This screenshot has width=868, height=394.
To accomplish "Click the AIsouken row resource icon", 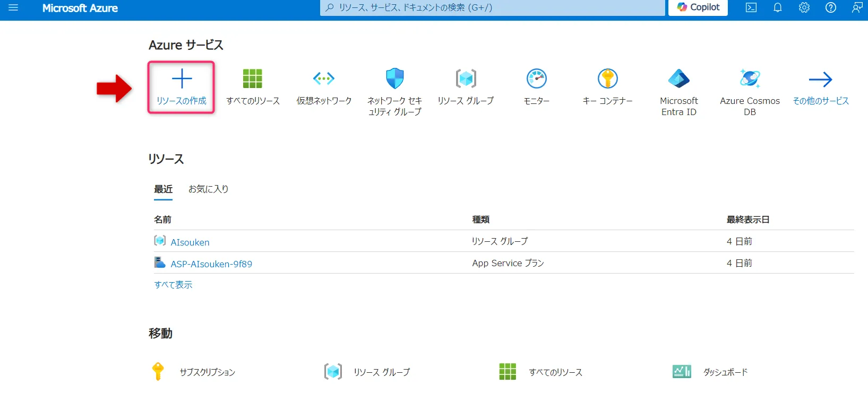I will (160, 241).
